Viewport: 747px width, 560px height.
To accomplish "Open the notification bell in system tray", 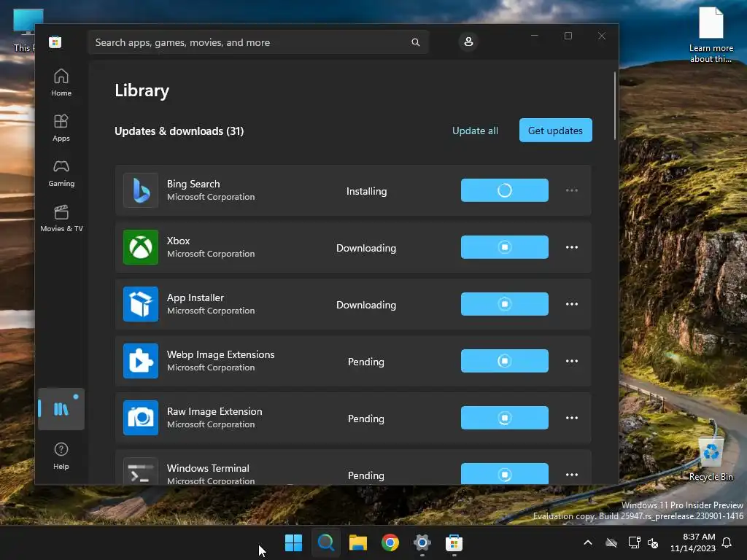I will pos(727,542).
